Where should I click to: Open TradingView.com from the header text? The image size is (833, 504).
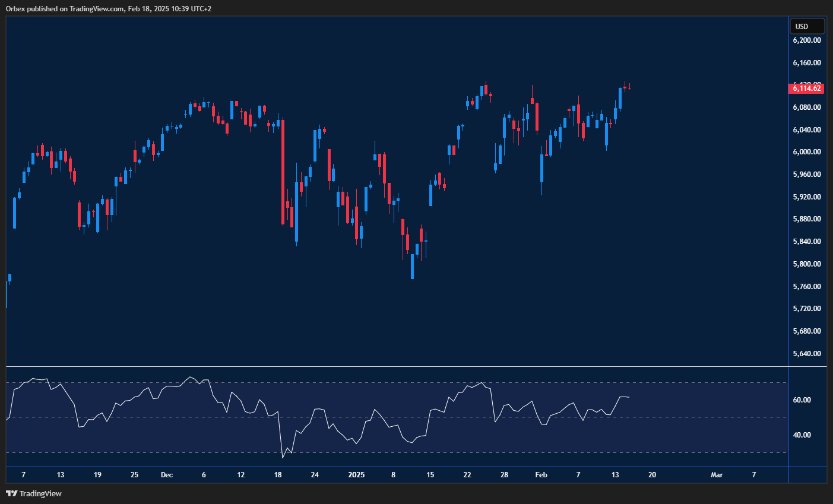point(97,9)
